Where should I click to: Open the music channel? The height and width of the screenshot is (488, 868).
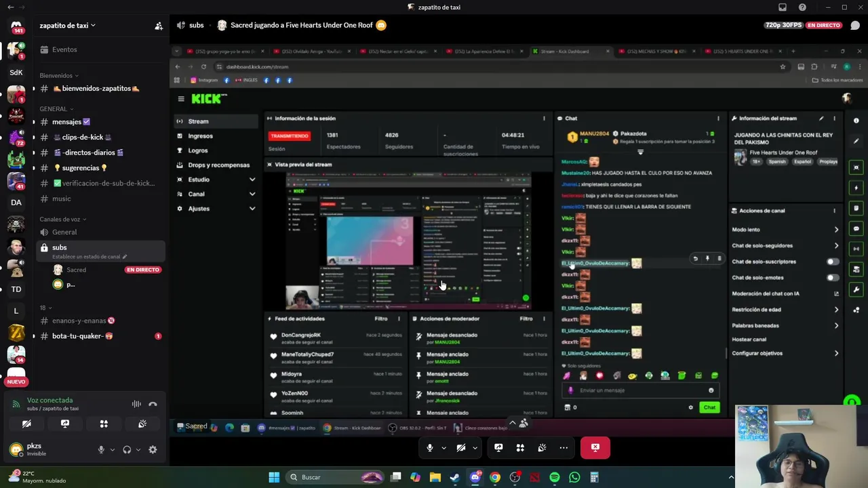[x=100, y=199]
